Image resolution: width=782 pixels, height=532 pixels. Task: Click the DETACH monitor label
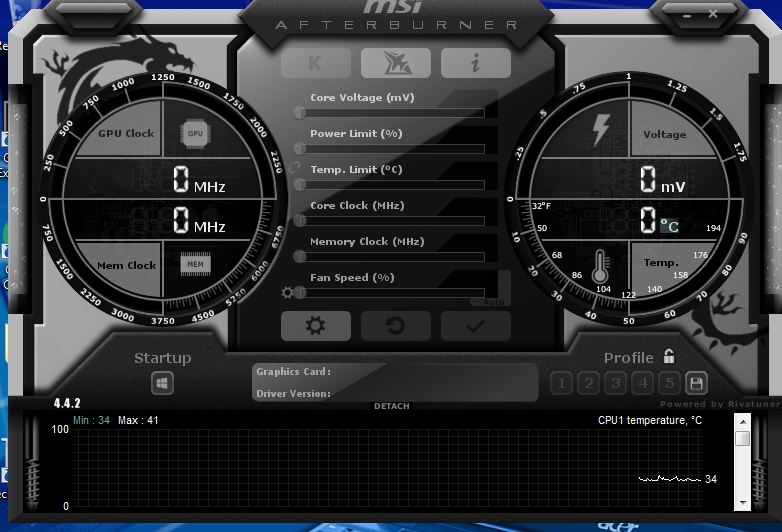(x=391, y=406)
